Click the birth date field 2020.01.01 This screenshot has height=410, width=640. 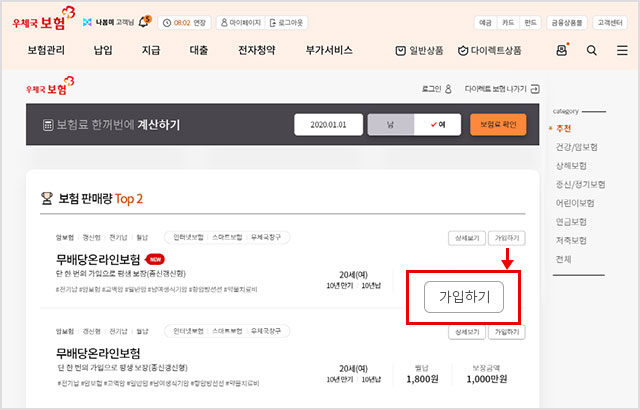point(328,124)
